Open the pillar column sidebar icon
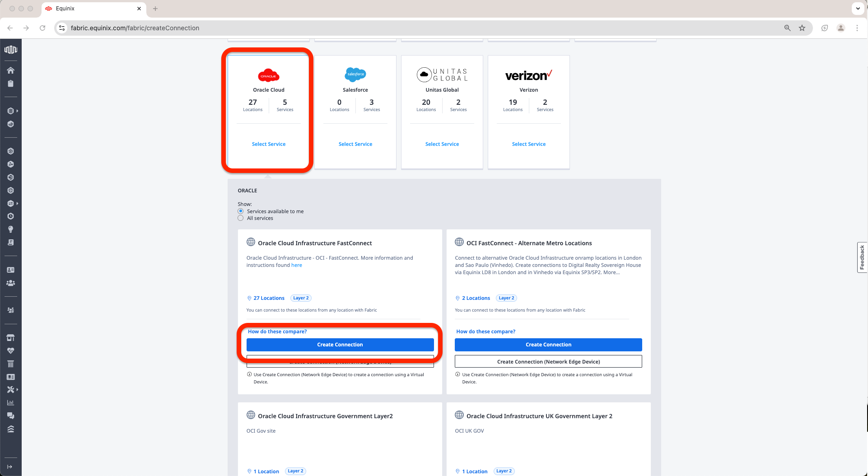Screen dimensions: 868x476 click(x=11, y=364)
